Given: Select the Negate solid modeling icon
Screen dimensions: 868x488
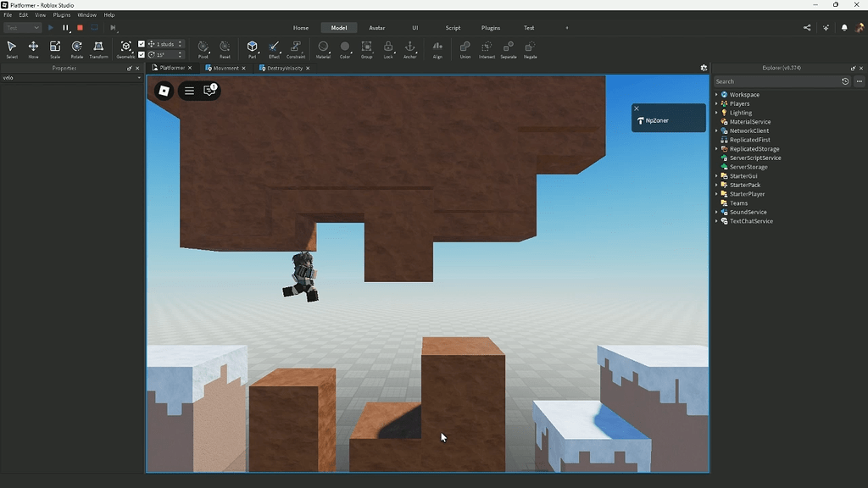Looking at the screenshot, I should click(531, 48).
